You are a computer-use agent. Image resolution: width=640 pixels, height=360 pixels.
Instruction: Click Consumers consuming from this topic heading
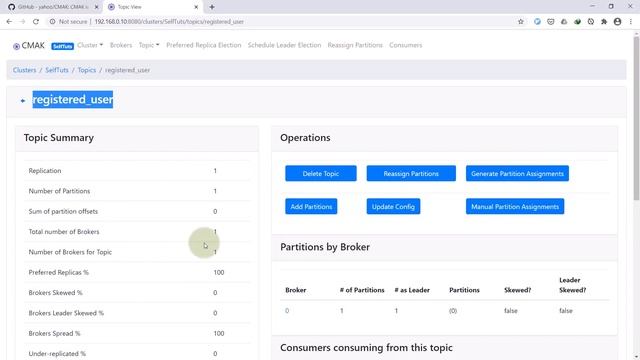pyautogui.click(x=366, y=348)
